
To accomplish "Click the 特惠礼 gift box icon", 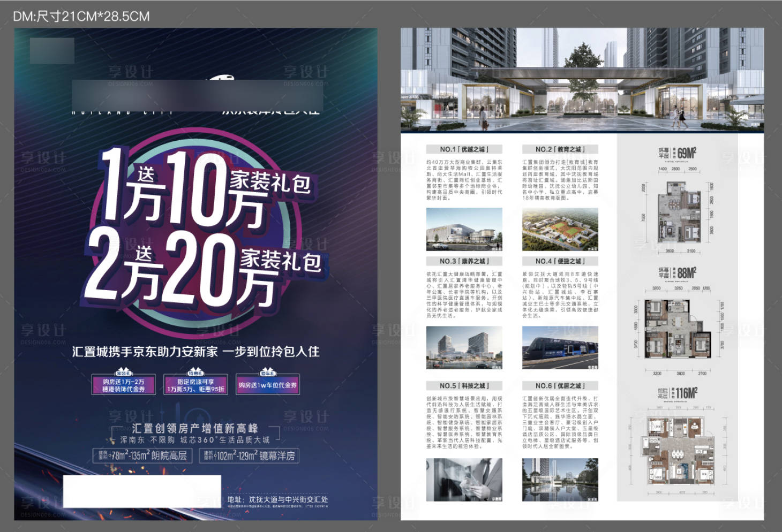I will (195, 373).
